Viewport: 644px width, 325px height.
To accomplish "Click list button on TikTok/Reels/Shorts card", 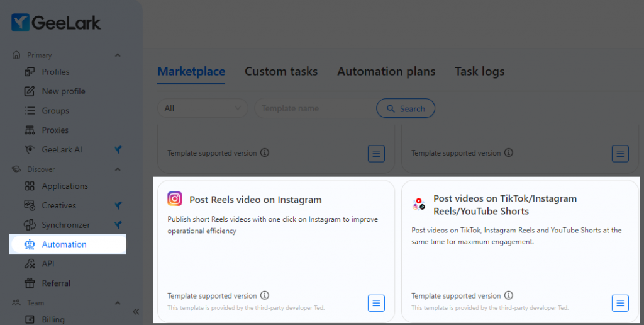I will tap(620, 303).
